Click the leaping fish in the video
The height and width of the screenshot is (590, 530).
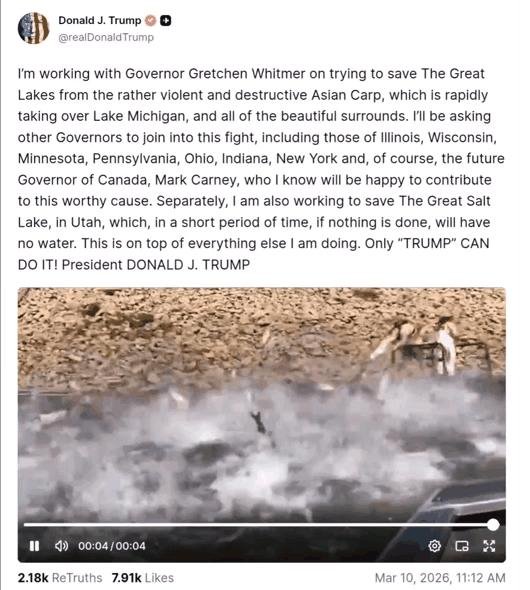coord(260,424)
